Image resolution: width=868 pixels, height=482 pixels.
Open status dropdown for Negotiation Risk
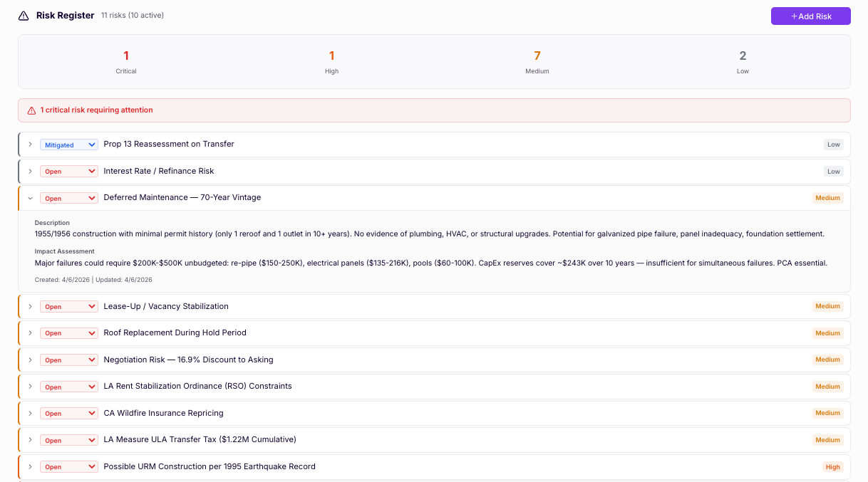(68, 360)
